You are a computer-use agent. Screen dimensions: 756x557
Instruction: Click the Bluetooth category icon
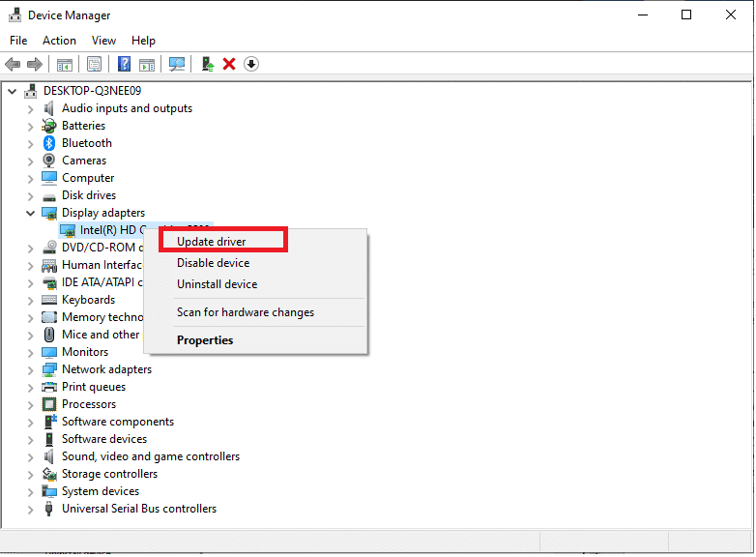[49, 143]
